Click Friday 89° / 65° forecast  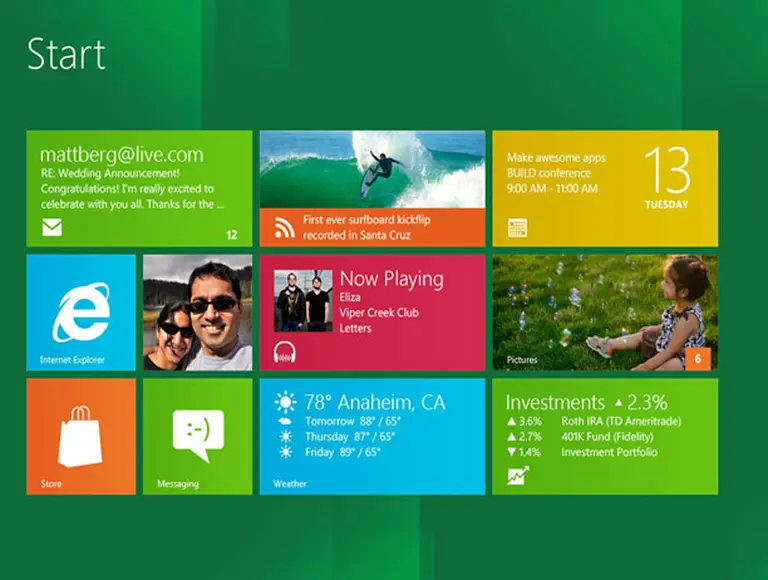pyautogui.click(x=342, y=452)
